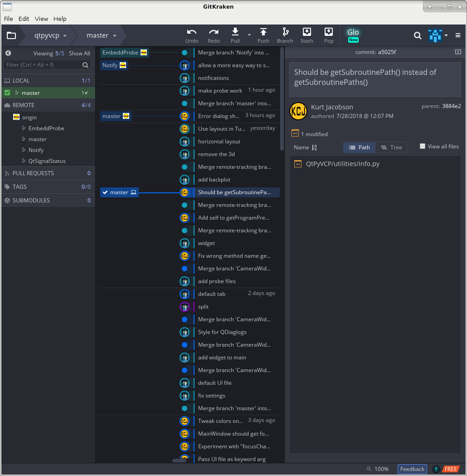The height and width of the screenshot is (476, 467).
Task: Select remote Notify branch in sidebar
Action: 36,150
